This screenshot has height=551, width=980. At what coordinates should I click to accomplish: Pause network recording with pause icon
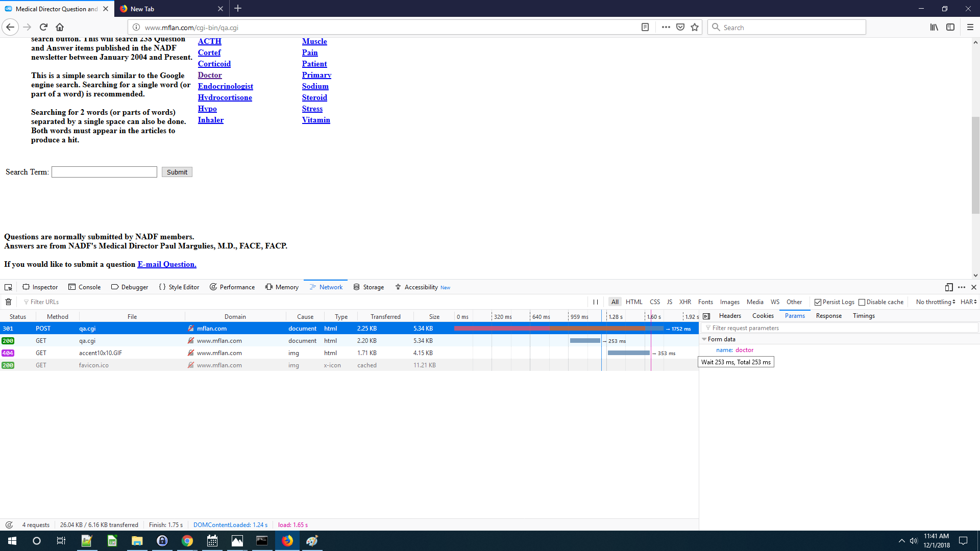pos(596,302)
